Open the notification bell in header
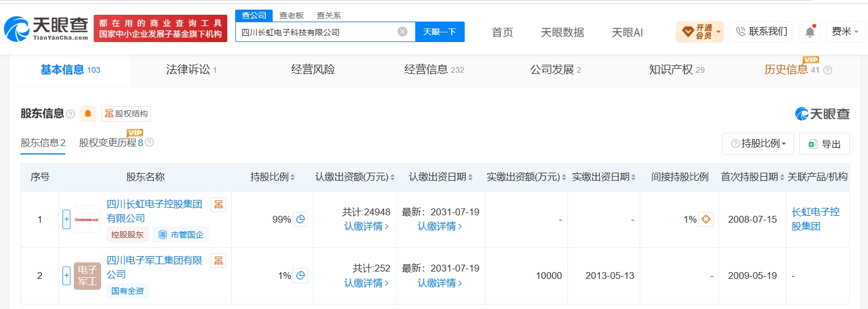Screen dimensions: 868x309 (x=809, y=32)
